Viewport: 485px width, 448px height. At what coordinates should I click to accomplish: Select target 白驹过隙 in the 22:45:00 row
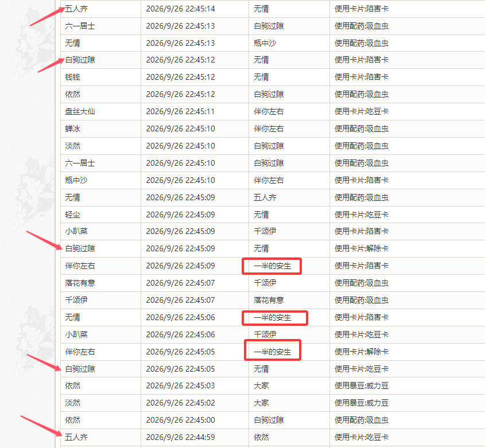(269, 420)
